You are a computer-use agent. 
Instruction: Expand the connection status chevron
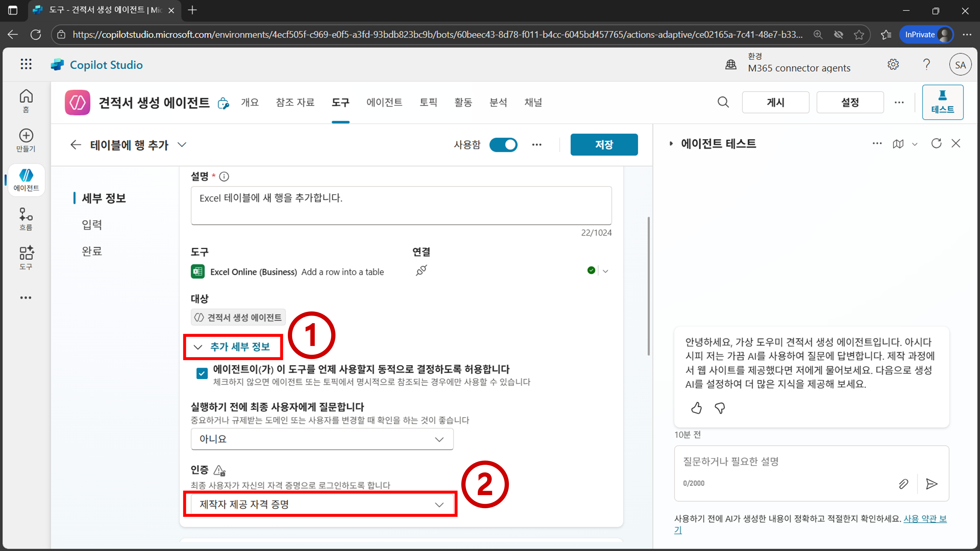606,271
